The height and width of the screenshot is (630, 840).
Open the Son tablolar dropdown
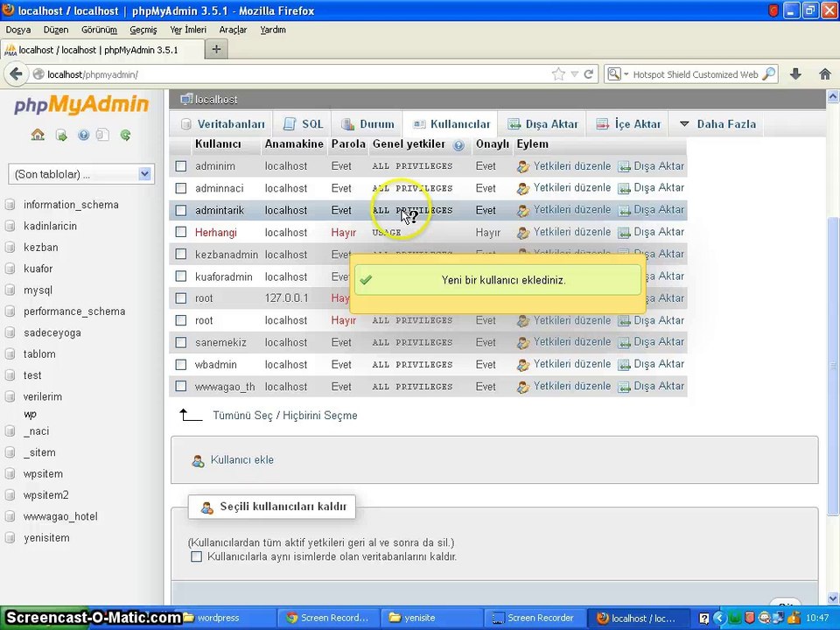(x=81, y=174)
